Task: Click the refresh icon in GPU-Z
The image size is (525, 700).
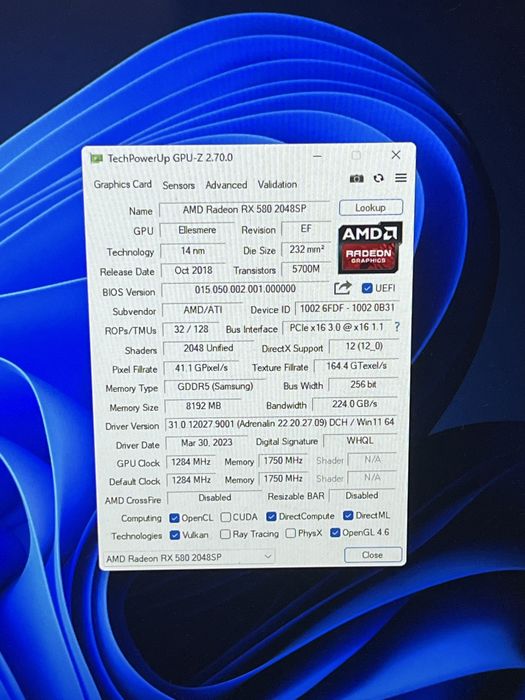Action: click(x=379, y=178)
